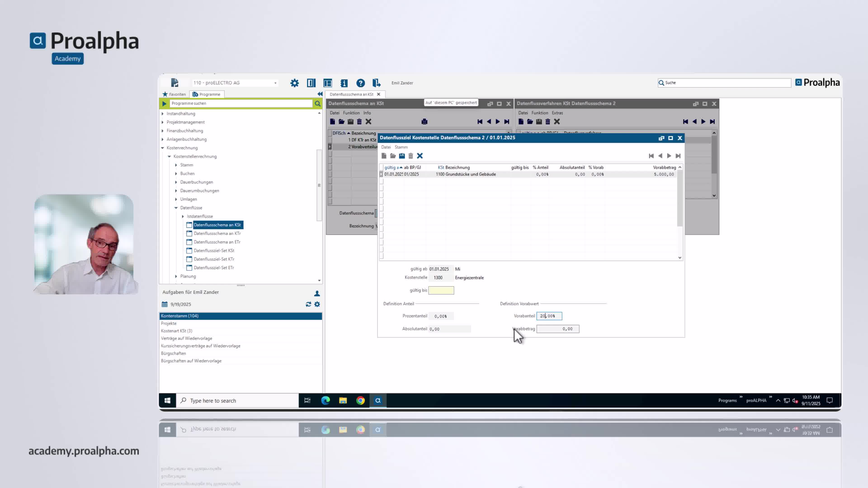Click the gültig bis input field
The height and width of the screenshot is (488, 868).
point(441,290)
